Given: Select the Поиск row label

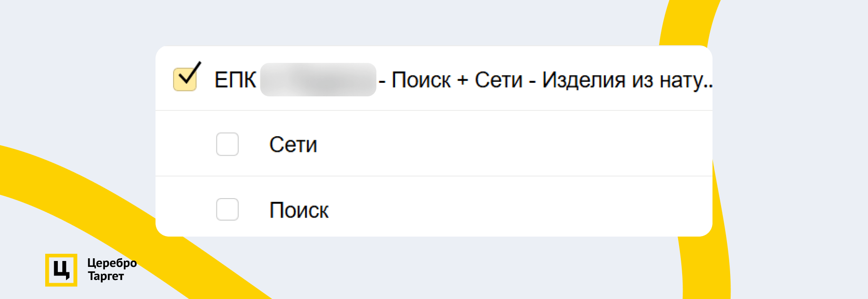Looking at the screenshot, I should pyautogui.click(x=299, y=210).
